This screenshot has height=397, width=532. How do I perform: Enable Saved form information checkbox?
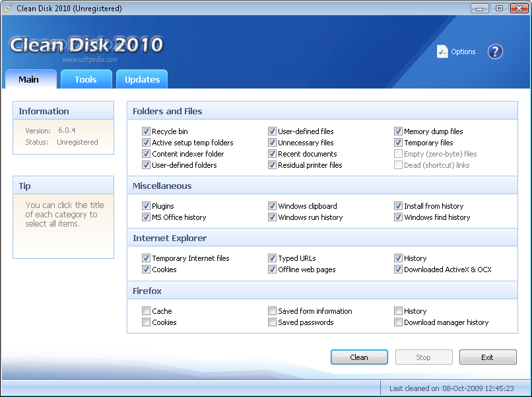[x=272, y=310]
